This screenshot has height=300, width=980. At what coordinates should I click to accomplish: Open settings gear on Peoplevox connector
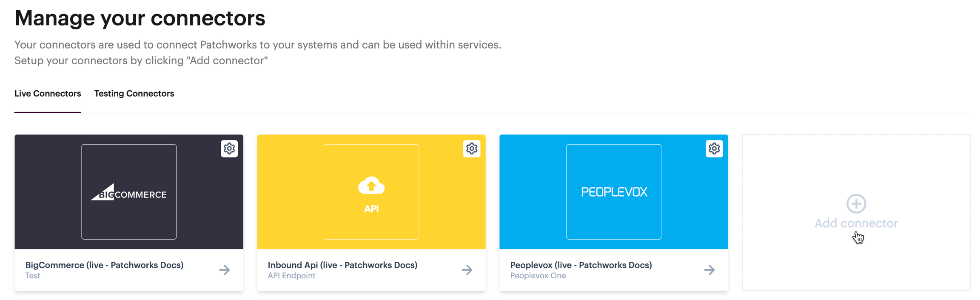714,149
